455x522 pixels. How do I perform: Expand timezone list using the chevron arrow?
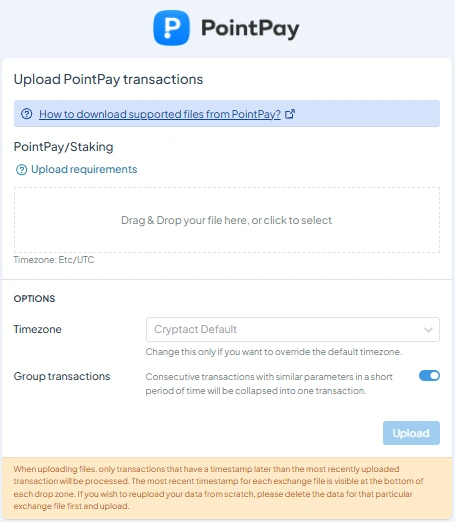[428, 330]
